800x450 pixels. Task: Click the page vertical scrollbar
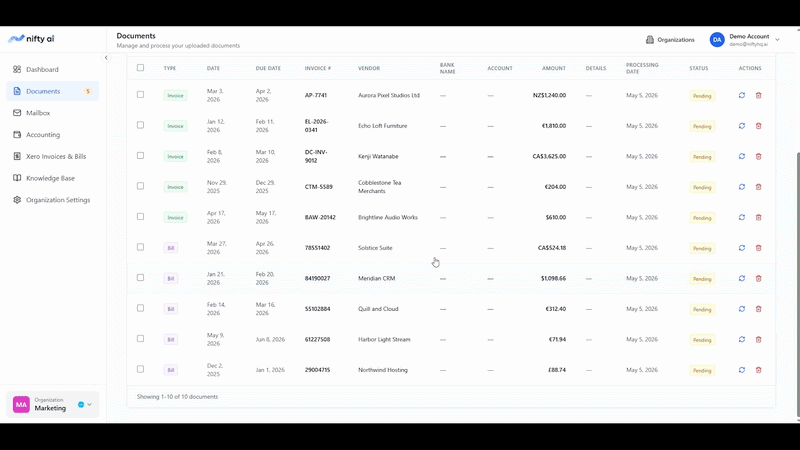(798, 285)
